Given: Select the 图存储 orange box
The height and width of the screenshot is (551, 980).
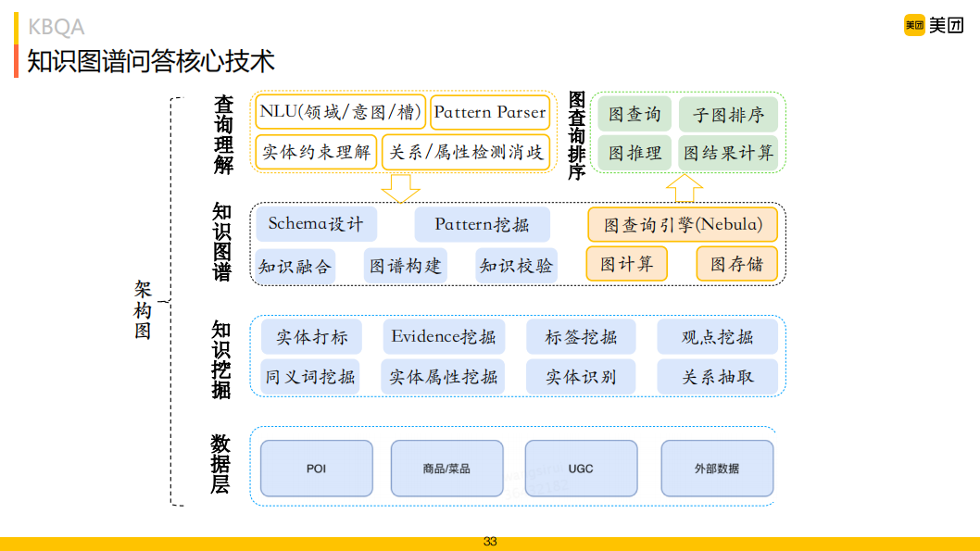Looking at the screenshot, I should pyautogui.click(x=737, y=264).
